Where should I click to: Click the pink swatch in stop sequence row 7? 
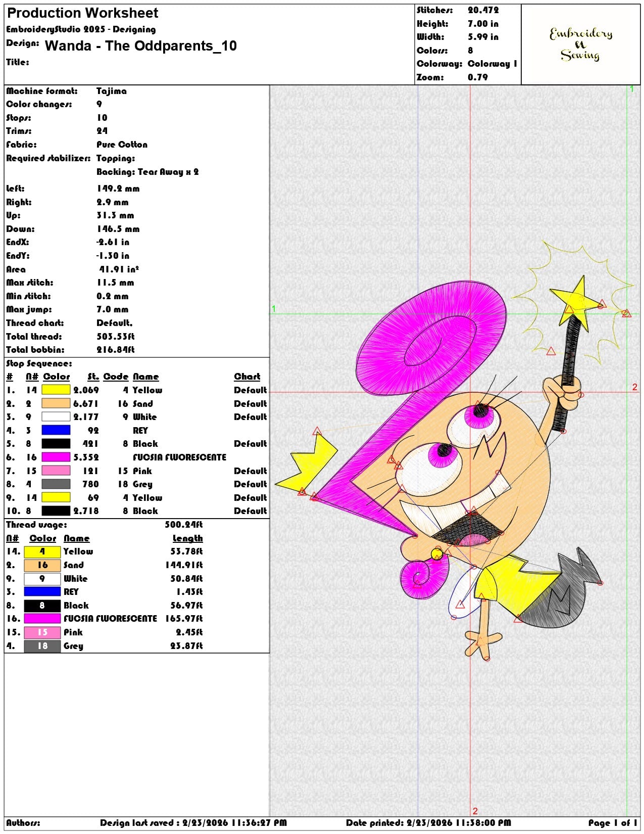[56, 471]
